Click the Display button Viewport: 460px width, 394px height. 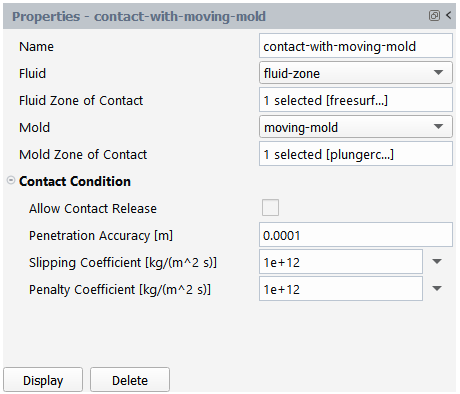point(43,380)
